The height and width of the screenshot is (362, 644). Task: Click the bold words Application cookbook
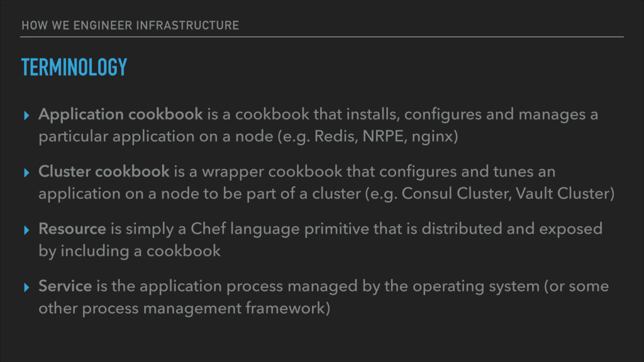click(x=120, y=115)
